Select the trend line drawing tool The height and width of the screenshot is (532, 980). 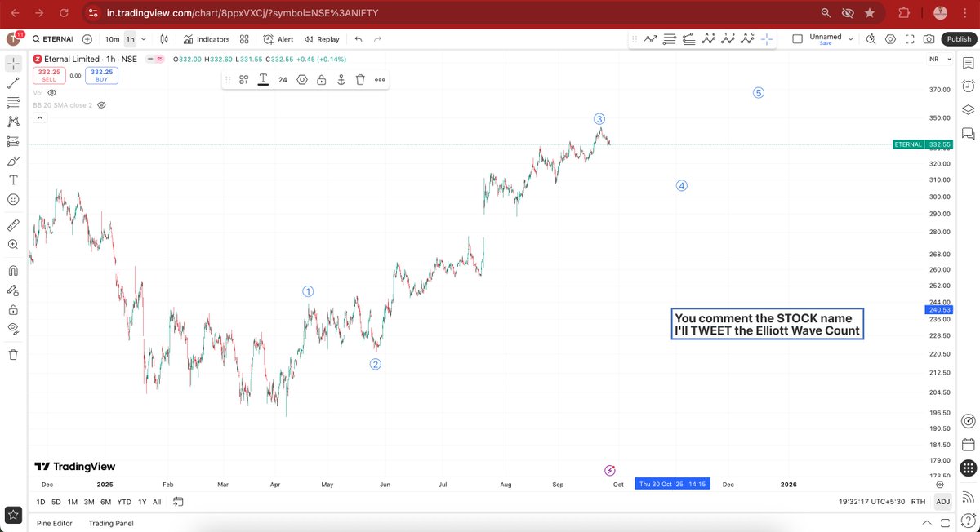click(13, 82)
